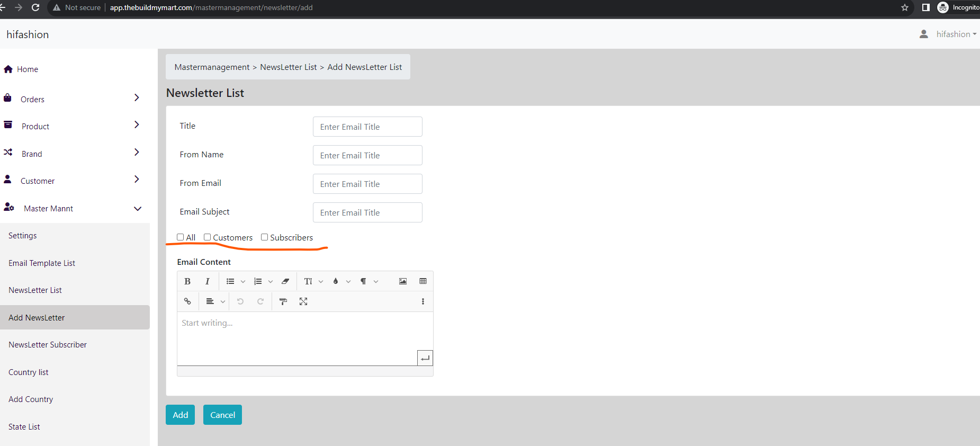Open the text color droplet tool

coord(336,281)
